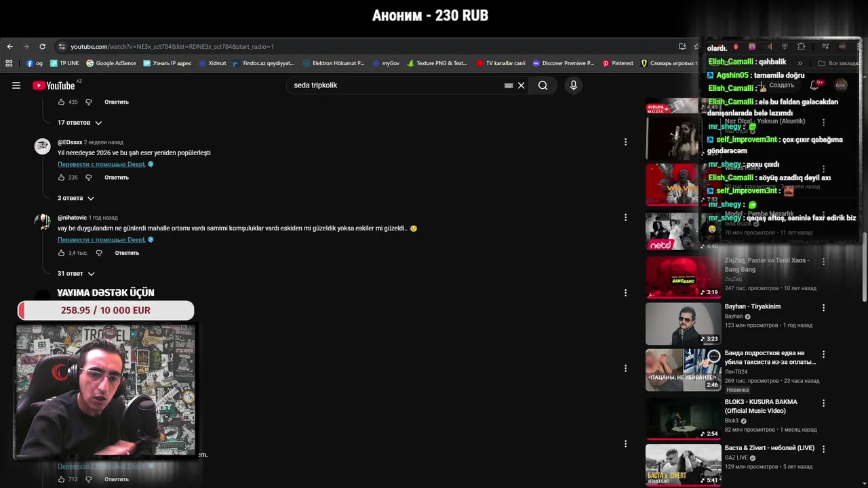This screenshot has width=868, height=488.
Task: Open options for comment with 712 likes
Action: 625,444
